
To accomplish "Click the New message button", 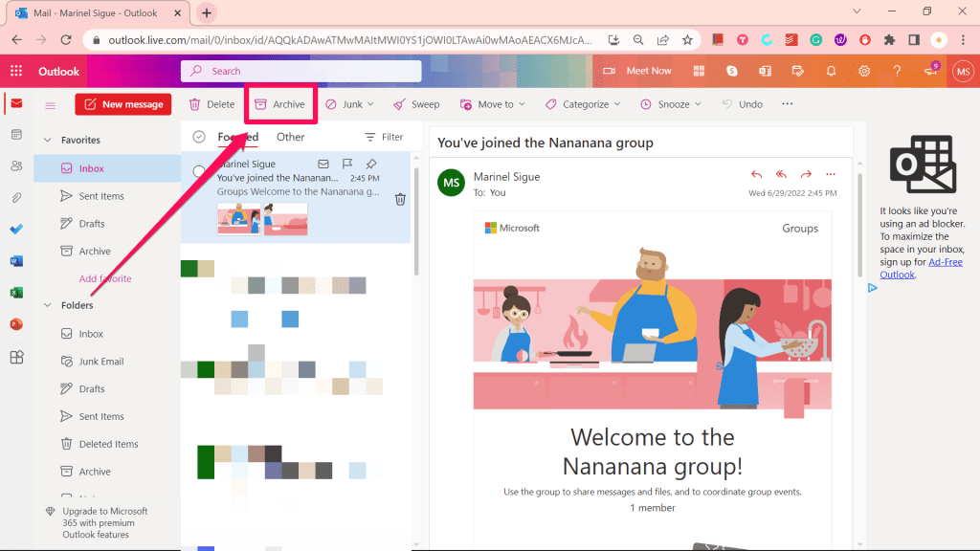I will point(123,104).
